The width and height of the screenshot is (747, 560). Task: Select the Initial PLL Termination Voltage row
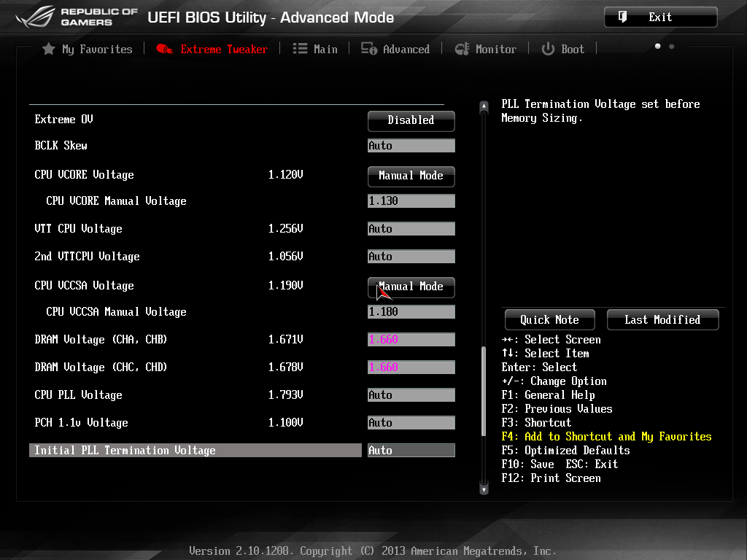[196, 451]
